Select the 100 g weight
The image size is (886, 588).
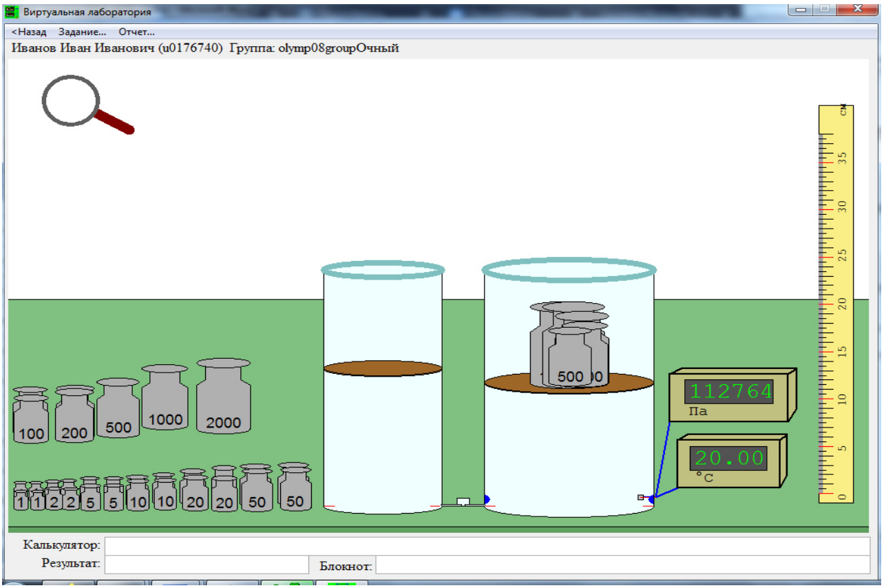tap(31, 415)
